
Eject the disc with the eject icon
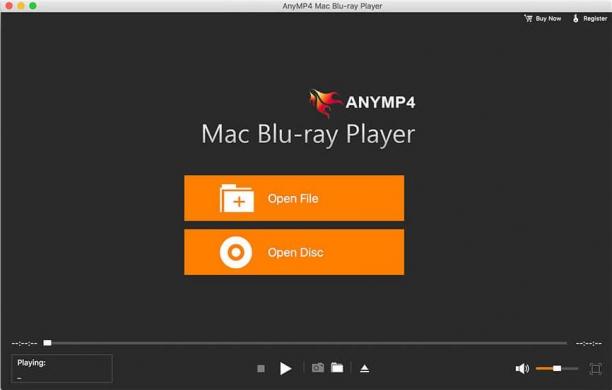click(x=365, y=369)
